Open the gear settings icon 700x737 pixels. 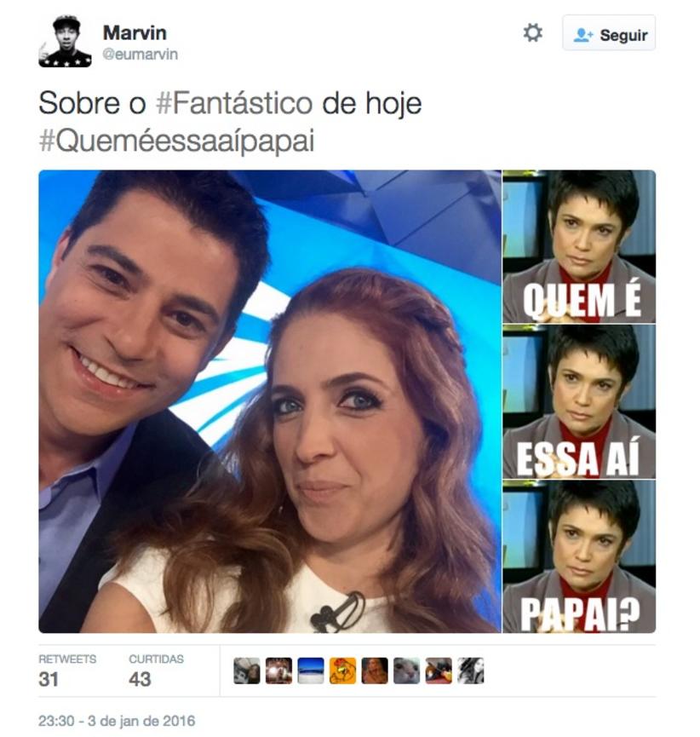point(533,33)
